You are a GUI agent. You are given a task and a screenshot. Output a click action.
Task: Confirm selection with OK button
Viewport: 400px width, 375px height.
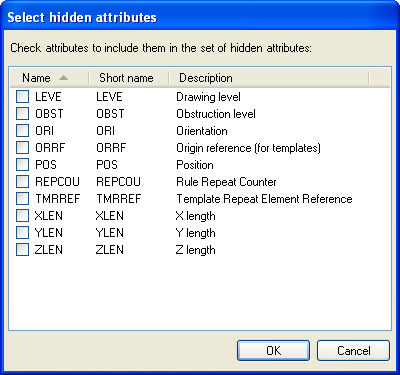273,350
